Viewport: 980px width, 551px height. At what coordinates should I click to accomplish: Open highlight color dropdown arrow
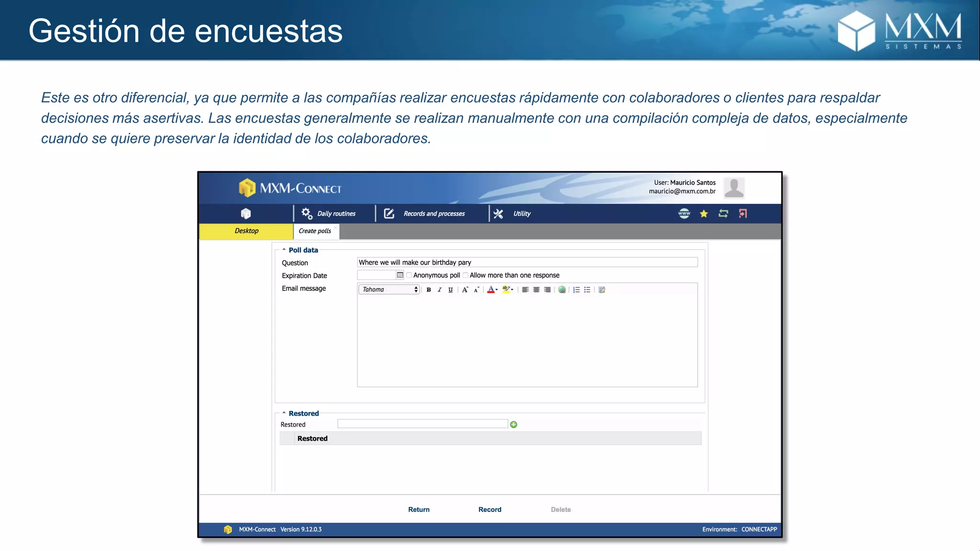(x=512, y=290)
